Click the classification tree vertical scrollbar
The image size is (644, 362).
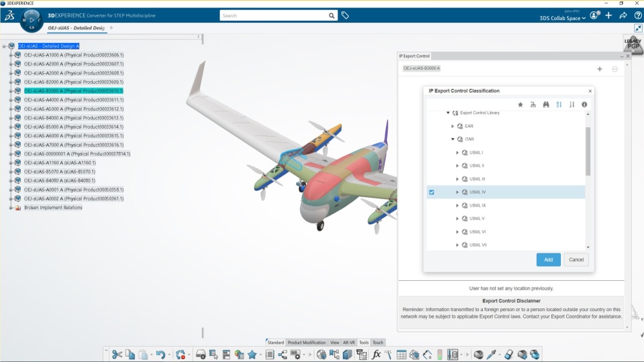pyautogui.click(x=588, y=151)
